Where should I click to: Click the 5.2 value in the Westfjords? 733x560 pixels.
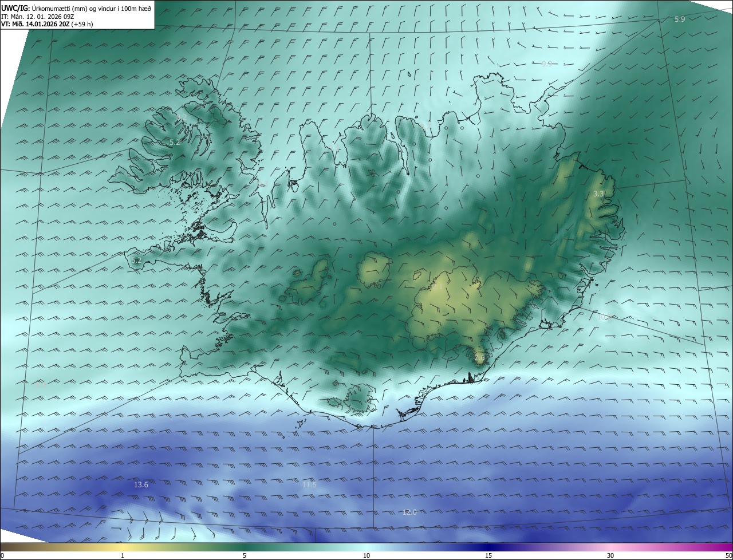pos(175,142)
